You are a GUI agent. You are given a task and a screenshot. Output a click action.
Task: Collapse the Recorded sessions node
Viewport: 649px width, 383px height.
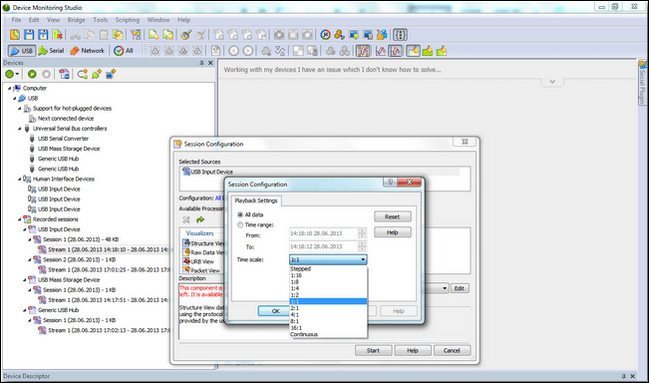coord(19,219)
